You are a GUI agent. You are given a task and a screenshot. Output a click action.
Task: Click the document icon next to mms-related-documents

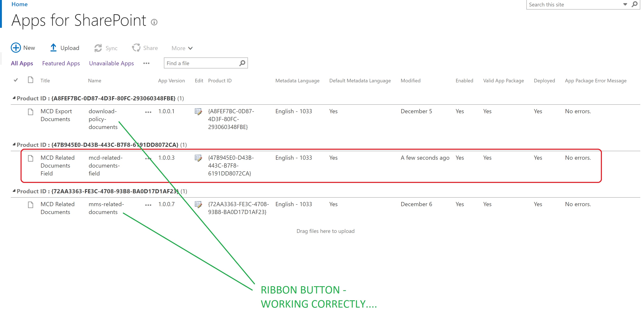click(30, 205)
